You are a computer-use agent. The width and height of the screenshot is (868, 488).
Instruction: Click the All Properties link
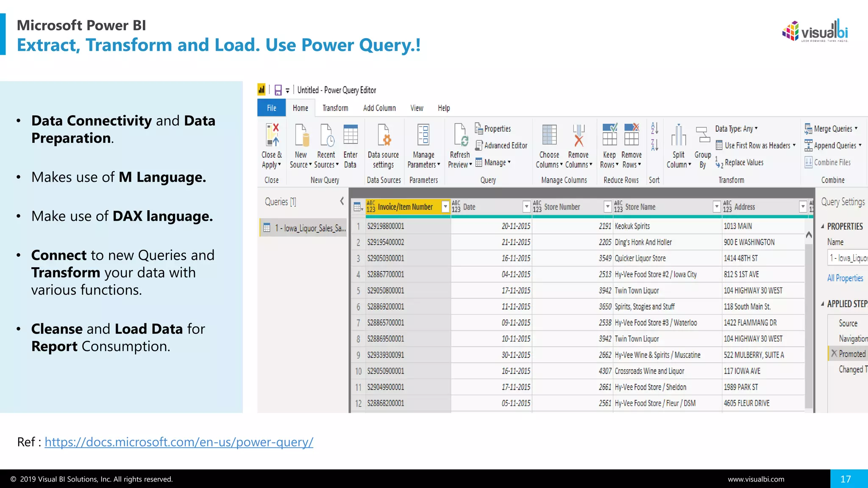click(845, 278)
